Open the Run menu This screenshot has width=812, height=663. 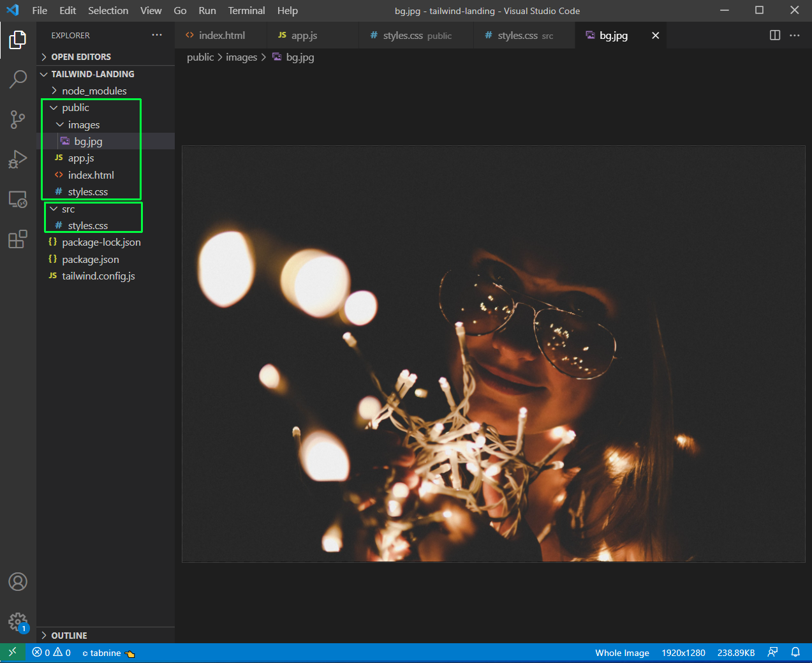[x=207, y=10]
